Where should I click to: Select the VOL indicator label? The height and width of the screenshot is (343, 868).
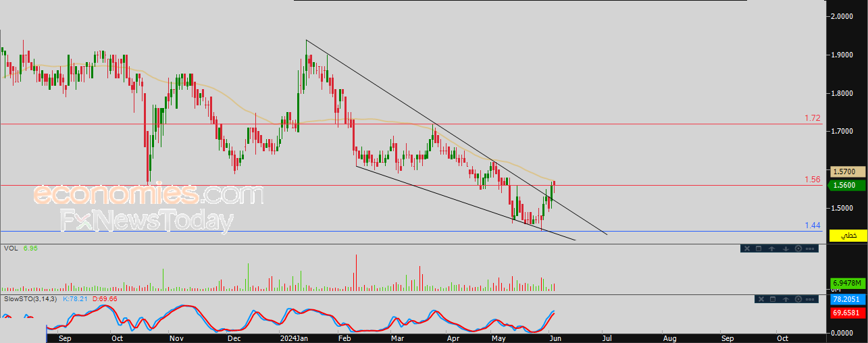(10, 248)
